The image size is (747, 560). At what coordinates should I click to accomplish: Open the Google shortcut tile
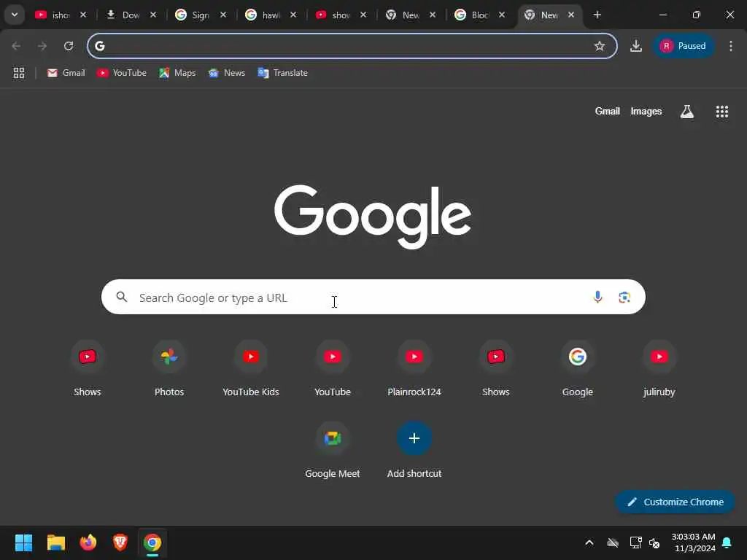click(578, 370)
